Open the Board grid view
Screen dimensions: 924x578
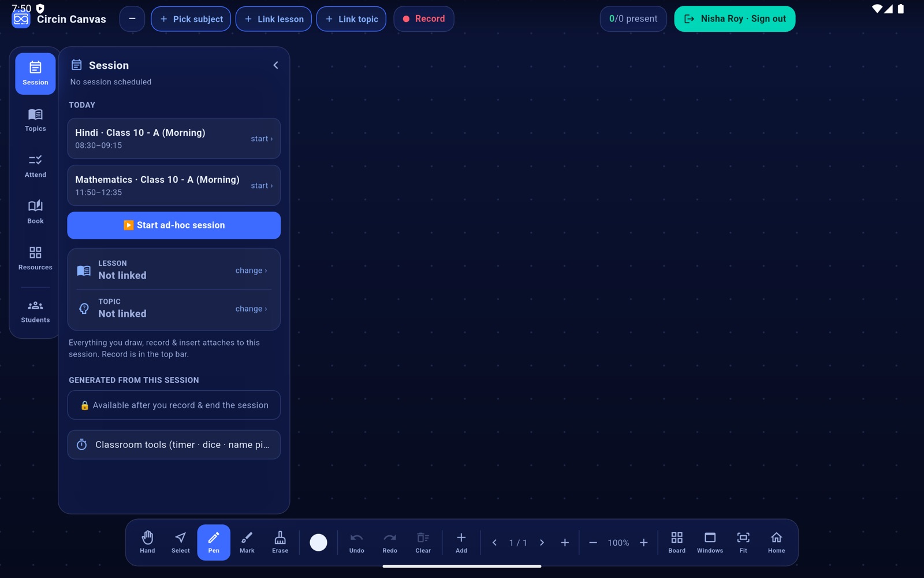click(x=677, y=542)
